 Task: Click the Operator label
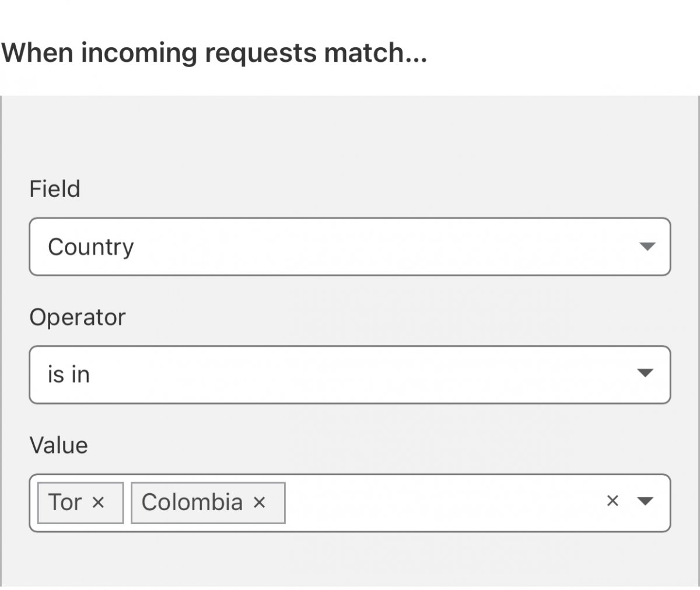[x=78, y=318]
